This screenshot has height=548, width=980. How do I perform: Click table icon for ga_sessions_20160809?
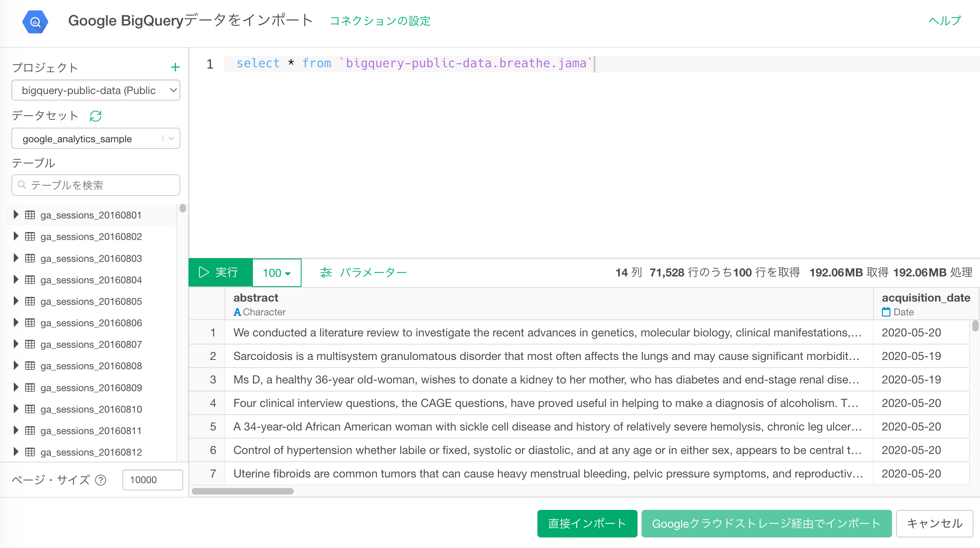point(30,387)
